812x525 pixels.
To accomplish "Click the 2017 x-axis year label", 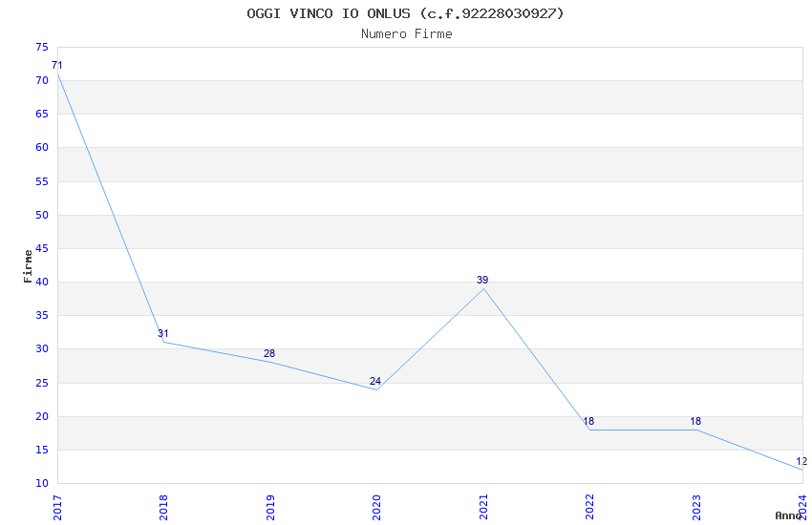I will (x=57, y=508).
